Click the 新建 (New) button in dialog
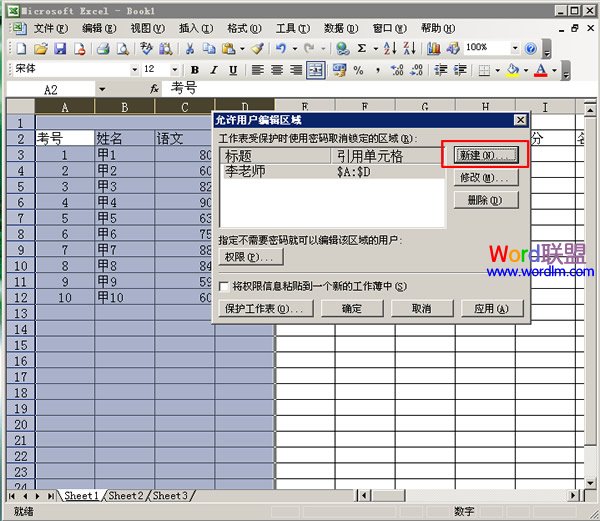Image resolution: width=600 pixels, height=521 pixels. 486,155
